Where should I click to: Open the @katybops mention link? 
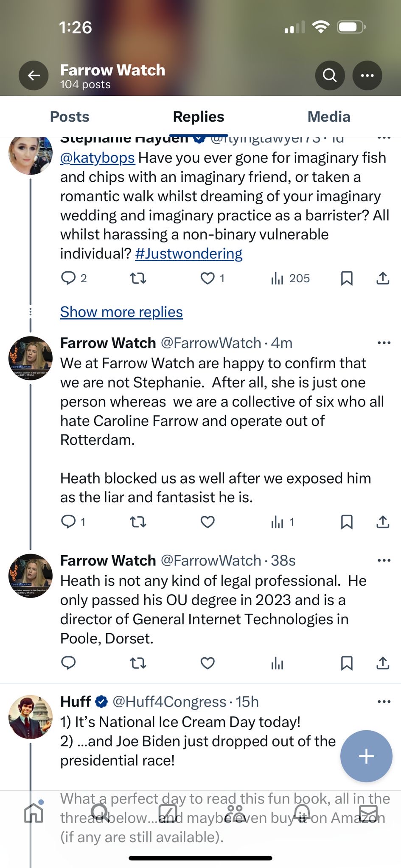pos(98,158)
